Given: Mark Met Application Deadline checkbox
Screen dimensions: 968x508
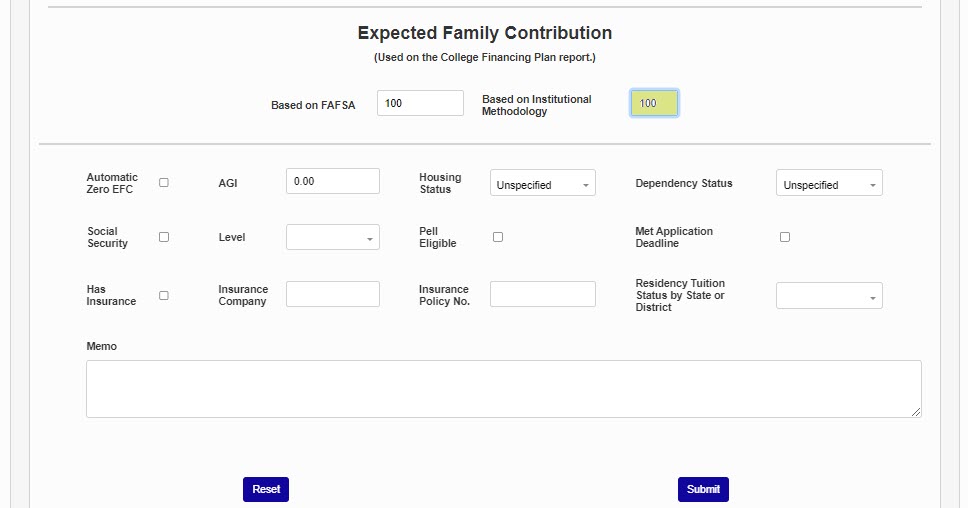Looking at the screenshot, I should [785, 237].
